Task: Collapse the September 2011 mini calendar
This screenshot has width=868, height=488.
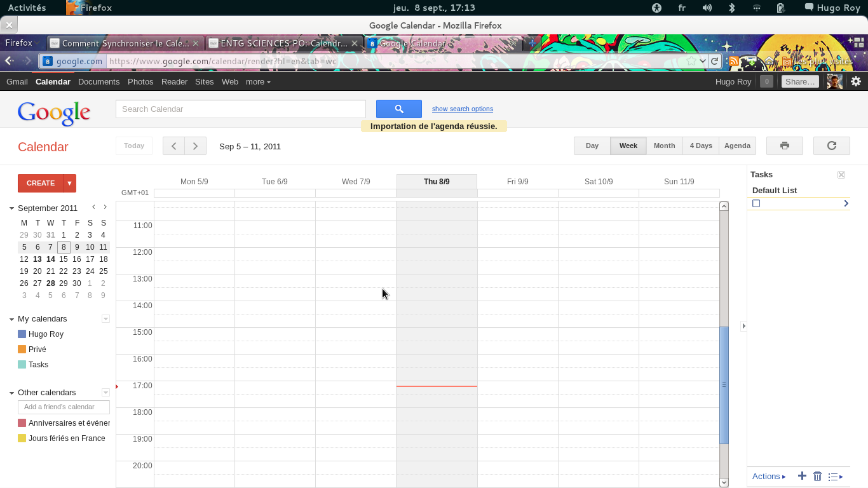Action: [x=11, y=208]
